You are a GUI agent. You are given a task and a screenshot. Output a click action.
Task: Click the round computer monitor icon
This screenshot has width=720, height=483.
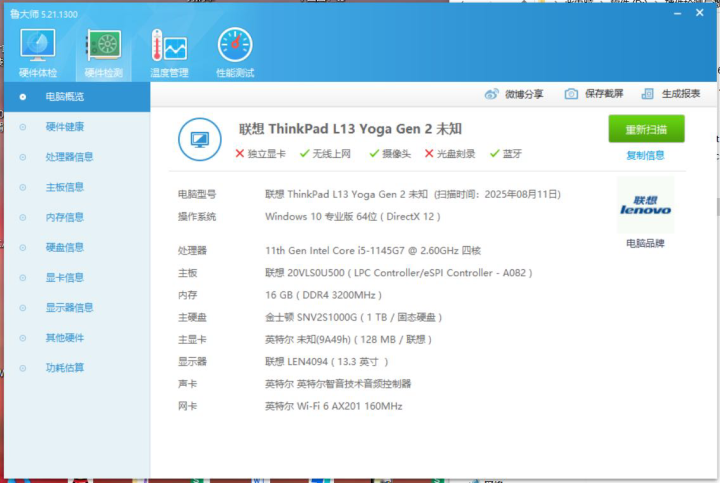click(x=200, y=139)
